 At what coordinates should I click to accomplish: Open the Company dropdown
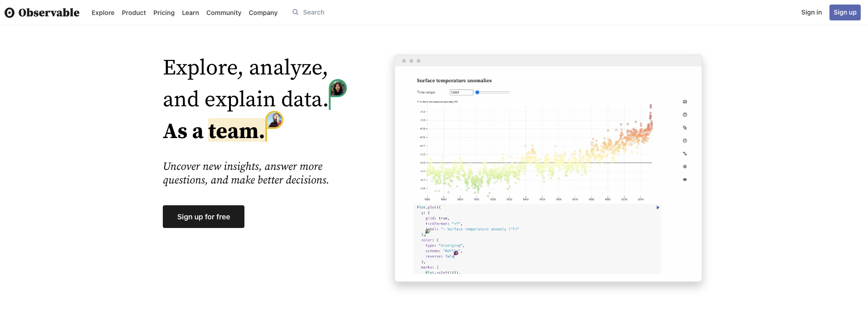tap(263, 13)
